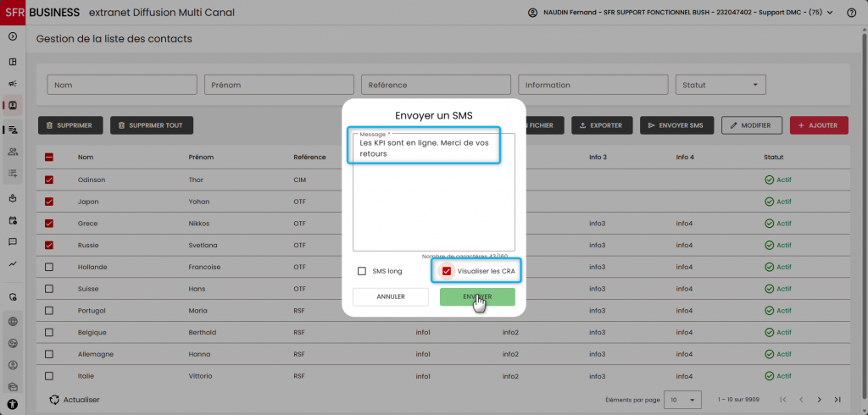Open the list-add icon in the sidebar
The image size is (868, 415).
pos(13,173)
